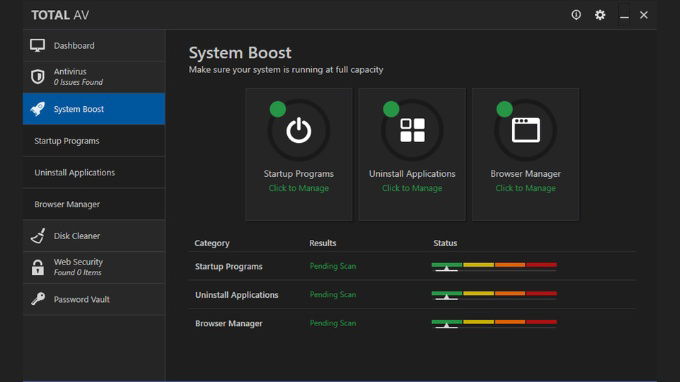
Task: Click green status dot on Browser Manager card
Action: [x=504, y=109]
